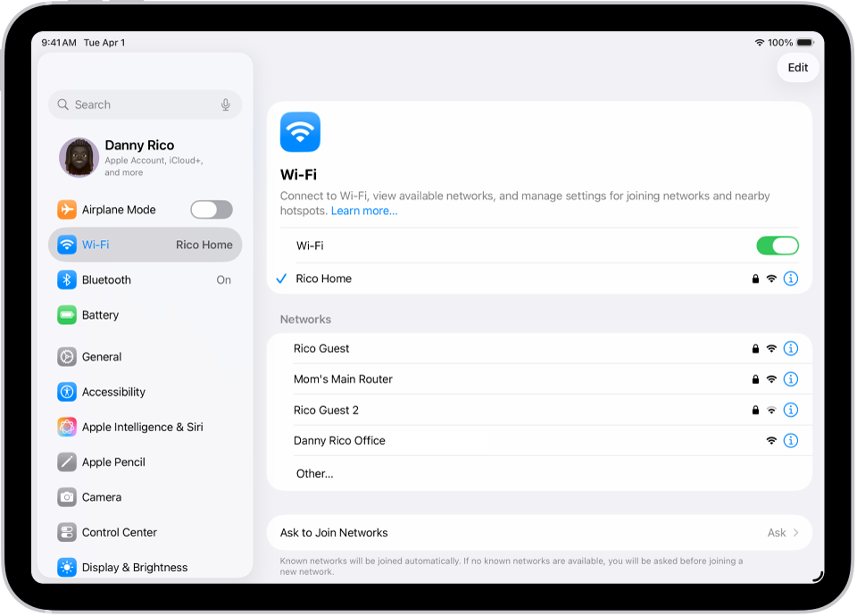Tap the large Wi-Fi header icon

[300, 132]
